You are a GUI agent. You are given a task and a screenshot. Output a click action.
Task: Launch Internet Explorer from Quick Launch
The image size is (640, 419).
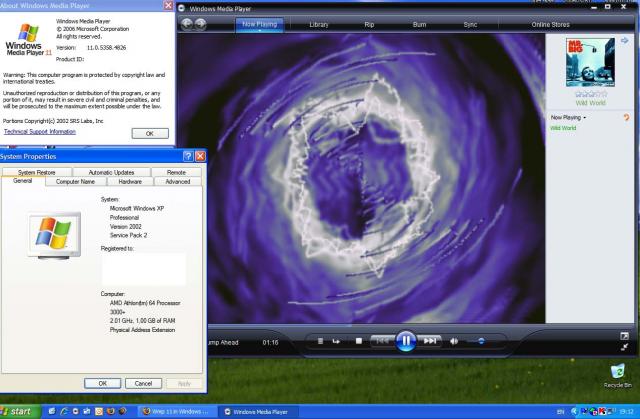[x=64, y=412]
